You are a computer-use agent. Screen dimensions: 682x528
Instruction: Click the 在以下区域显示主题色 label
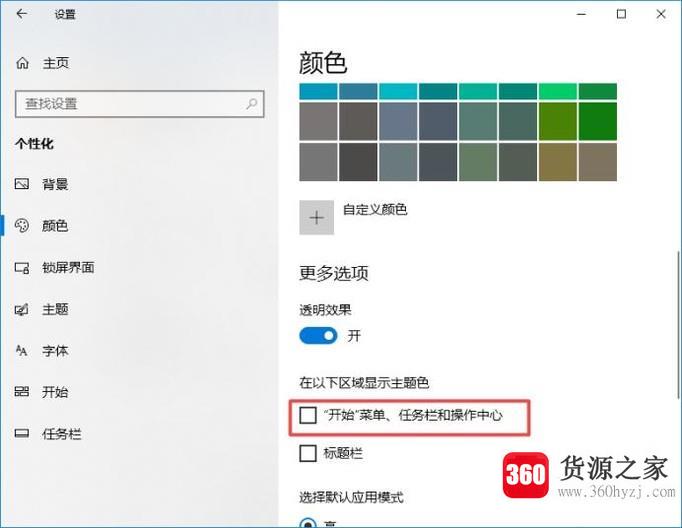364,383
